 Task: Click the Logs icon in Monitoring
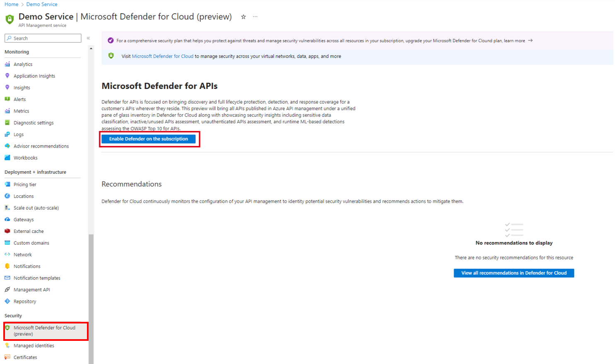(x=7, y=134)
